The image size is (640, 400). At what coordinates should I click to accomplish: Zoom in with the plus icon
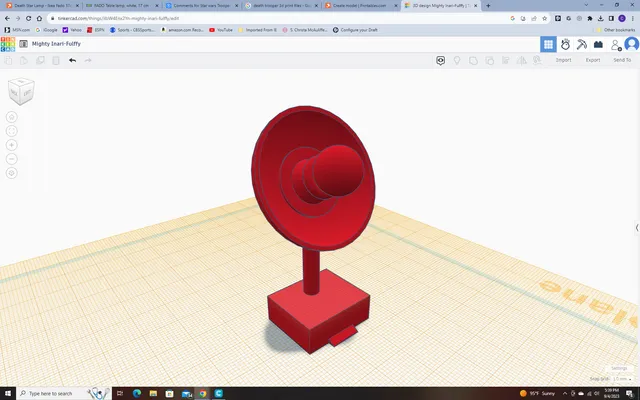tap(11, 145)
